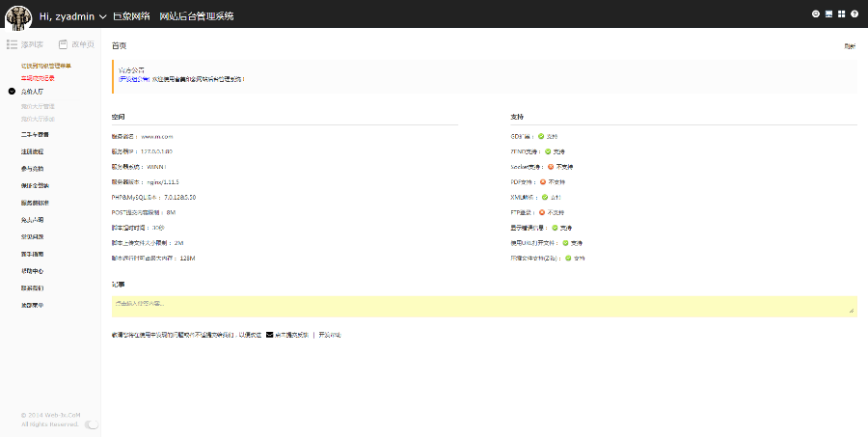Click the server IP value 127.0.0.1:80

[x=156, y=151]
